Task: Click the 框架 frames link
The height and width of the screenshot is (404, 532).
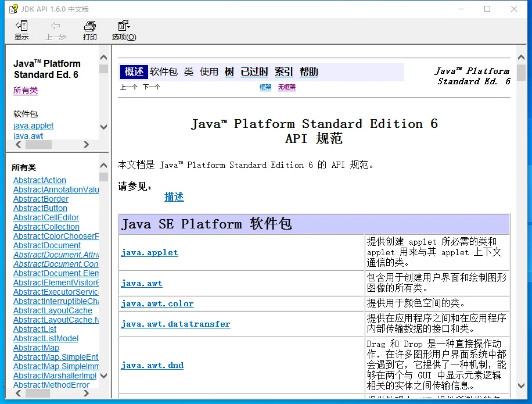Action: point(265,87)
